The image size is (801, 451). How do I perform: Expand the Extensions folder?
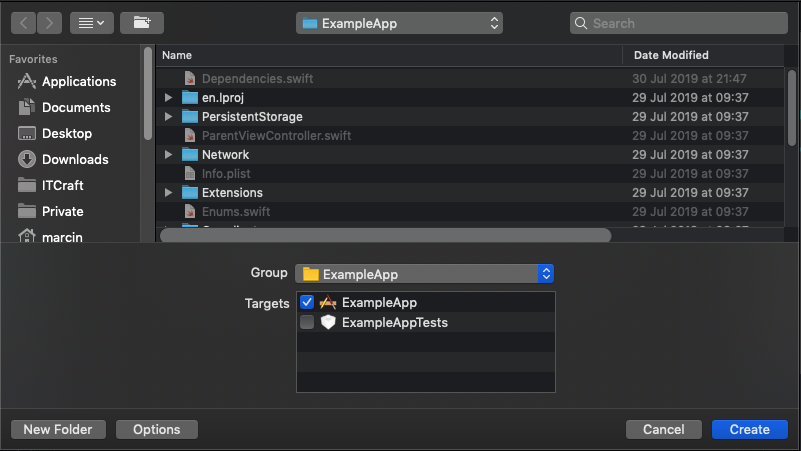click(x=169, y=193)
